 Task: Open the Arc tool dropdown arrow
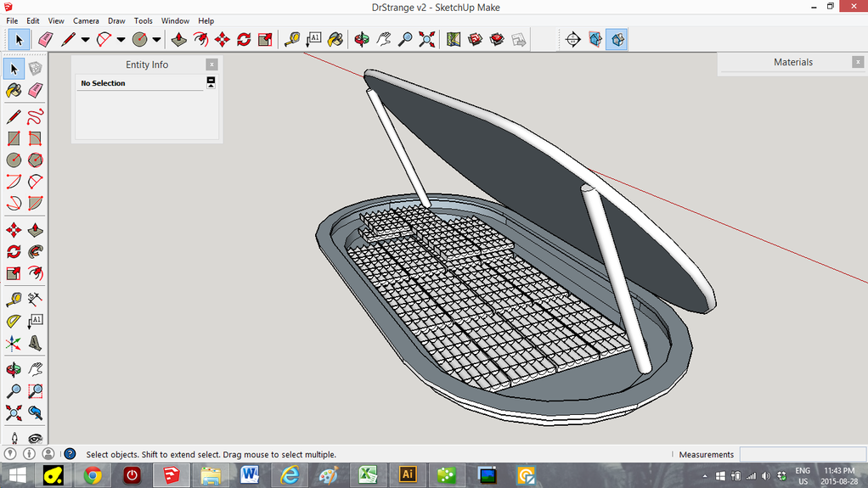point(121,39)
